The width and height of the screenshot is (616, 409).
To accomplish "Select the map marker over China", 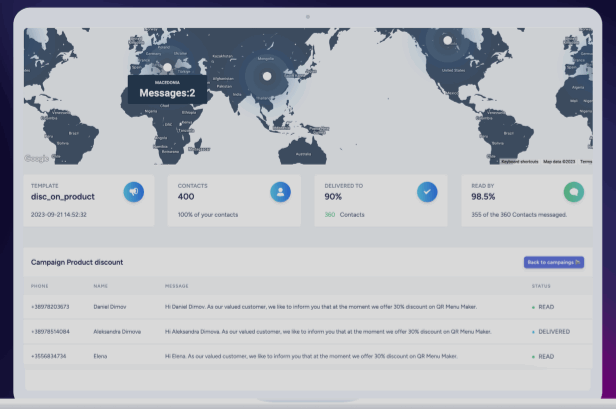I will pyautogui.click(x=267, y=76).
